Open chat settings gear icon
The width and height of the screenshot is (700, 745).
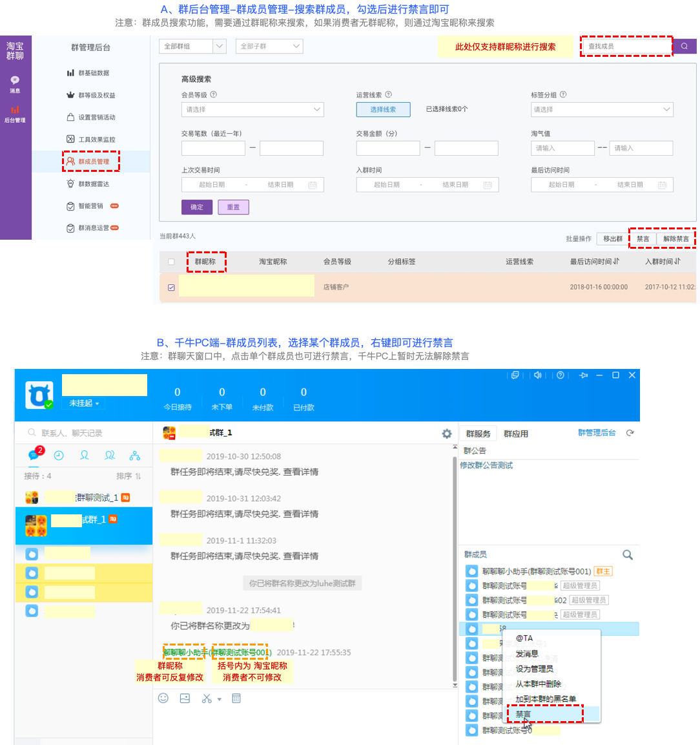tap(447, 434)
